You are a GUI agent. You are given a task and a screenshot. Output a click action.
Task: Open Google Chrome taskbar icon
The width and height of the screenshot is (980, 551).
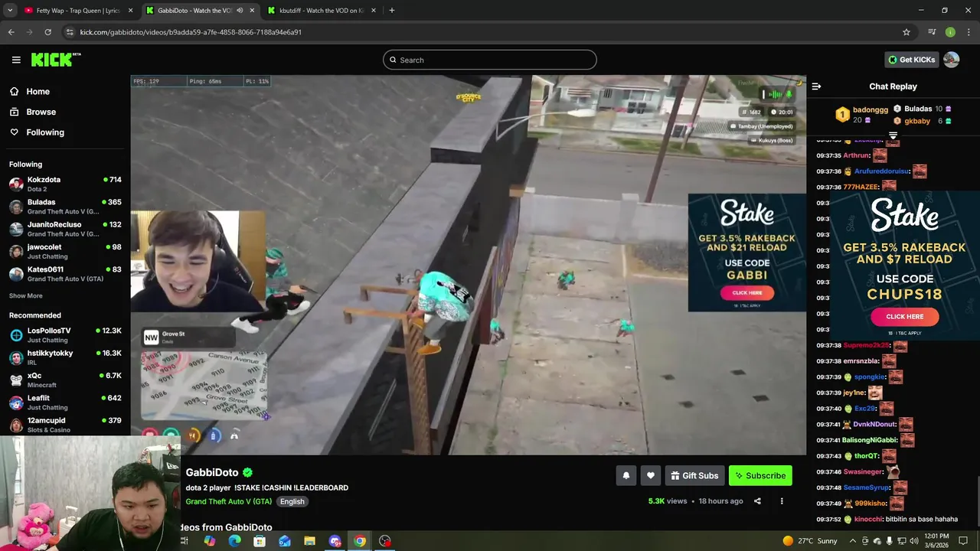[x=360, y=541]
